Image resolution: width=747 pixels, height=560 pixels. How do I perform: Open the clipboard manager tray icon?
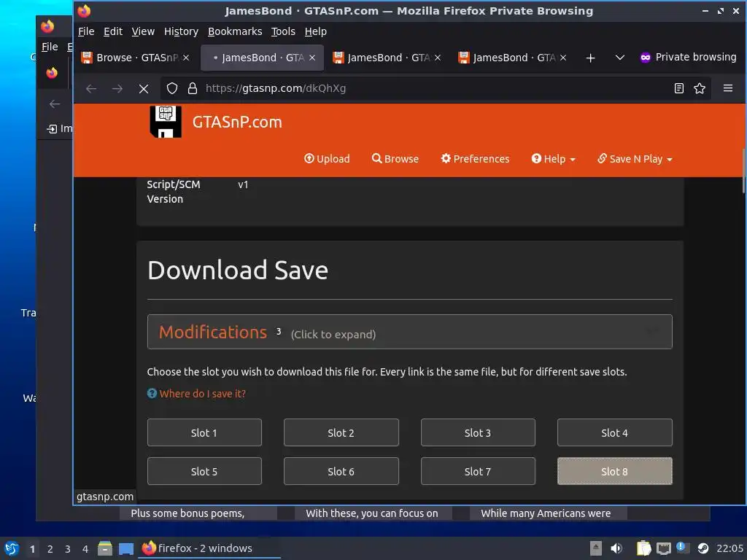pyautogui.click(x=643, y=548)
